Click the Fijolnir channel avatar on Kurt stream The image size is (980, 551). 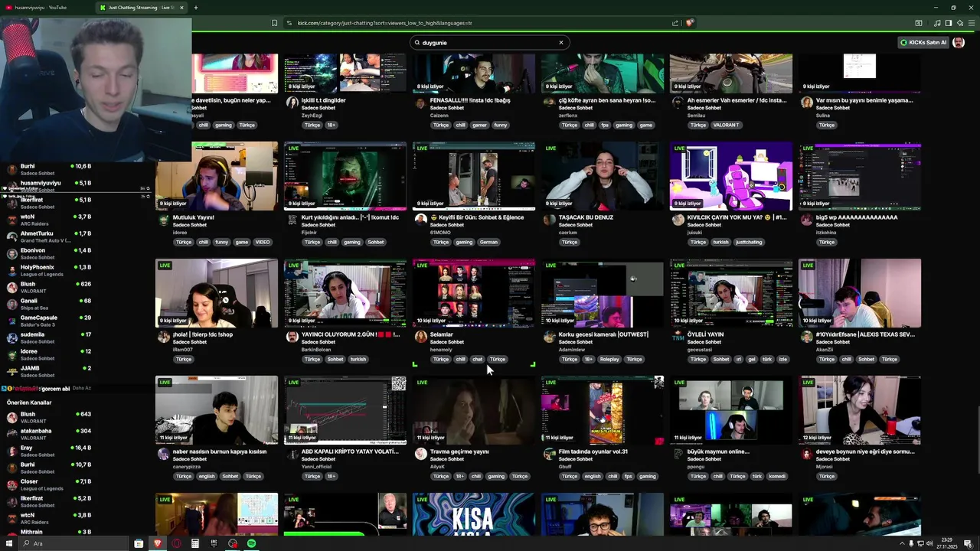[x=292, y=220]
